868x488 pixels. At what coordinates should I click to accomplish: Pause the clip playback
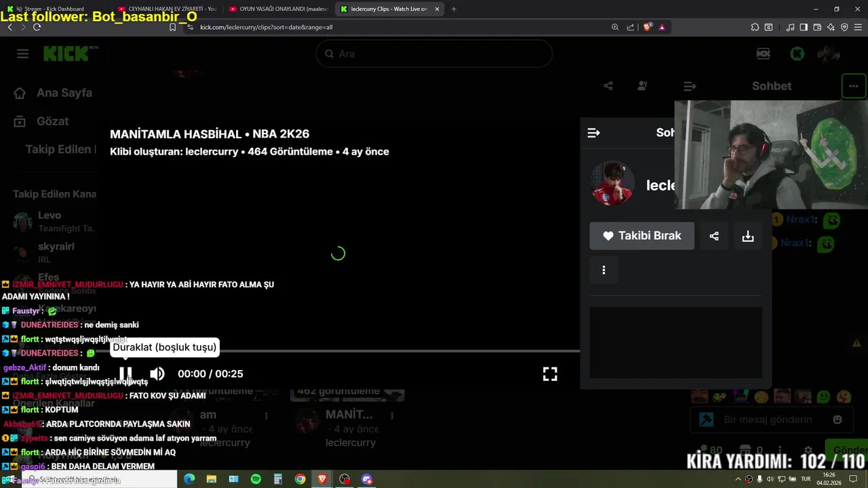(x=125, y=373)
